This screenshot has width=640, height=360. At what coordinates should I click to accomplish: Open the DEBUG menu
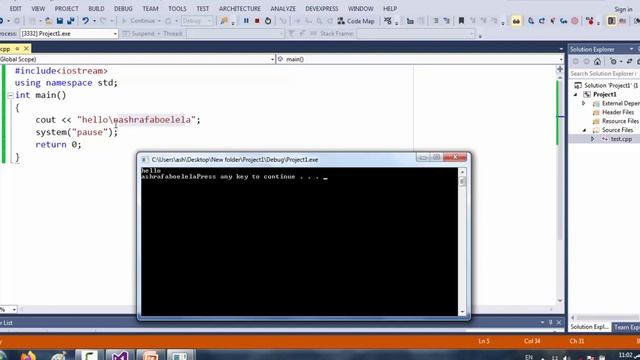tap(123, 9)
